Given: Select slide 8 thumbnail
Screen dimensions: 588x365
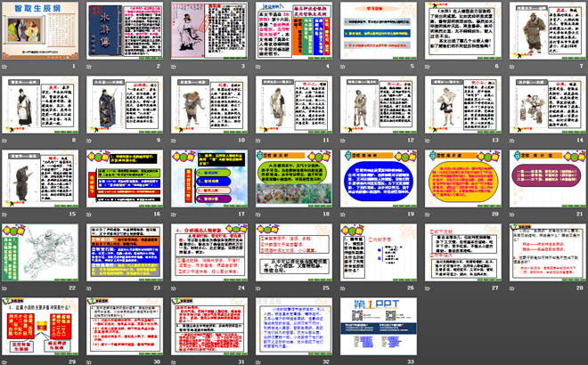Looking at the screenshot, I should [x=40, y=104].
